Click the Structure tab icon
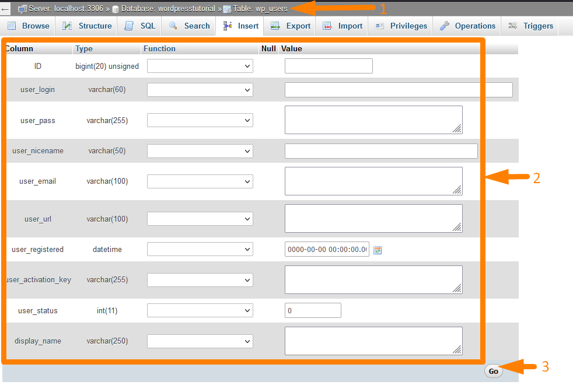 [67, 26]
